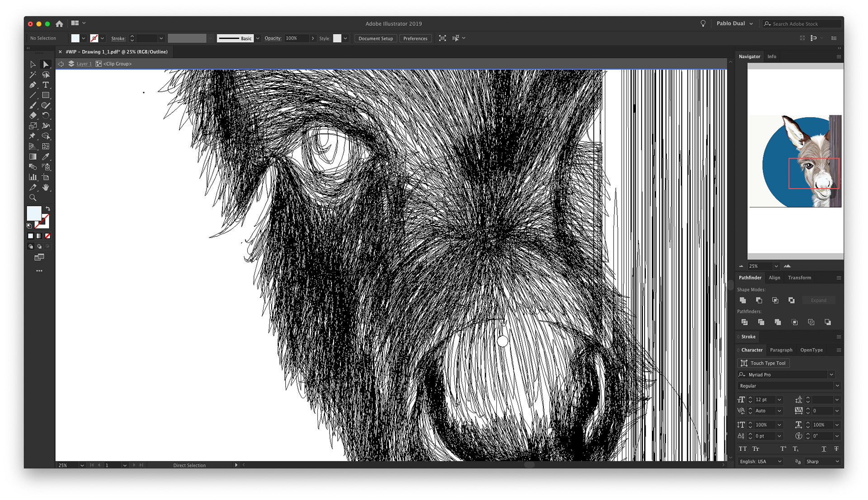This screenshot has height=500, width=868.
Task: Click the 12 pt font size field
Action: (764, 400)
